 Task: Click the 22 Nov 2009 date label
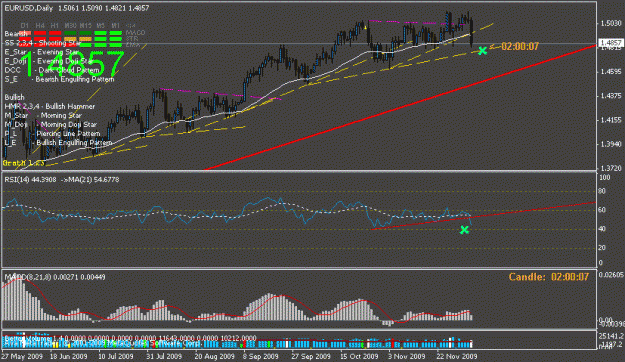457,356
